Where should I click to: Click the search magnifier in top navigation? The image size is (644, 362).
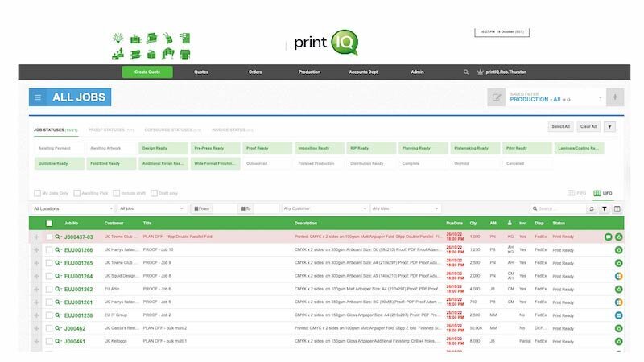tap(465, 72)
